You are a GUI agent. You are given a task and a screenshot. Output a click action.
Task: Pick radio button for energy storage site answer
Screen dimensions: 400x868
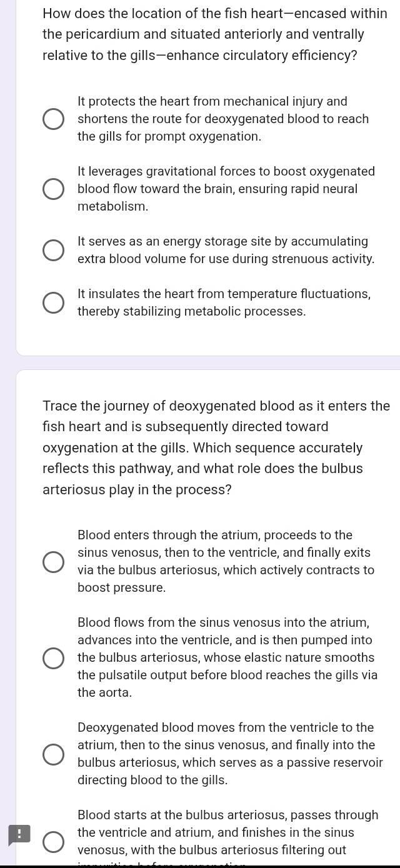point(53,250)
